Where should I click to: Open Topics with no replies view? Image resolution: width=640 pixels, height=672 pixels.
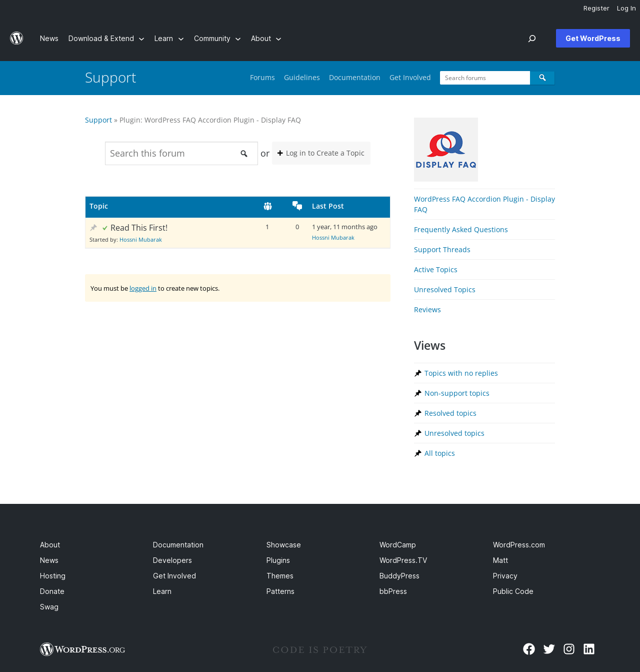(461, 373)
